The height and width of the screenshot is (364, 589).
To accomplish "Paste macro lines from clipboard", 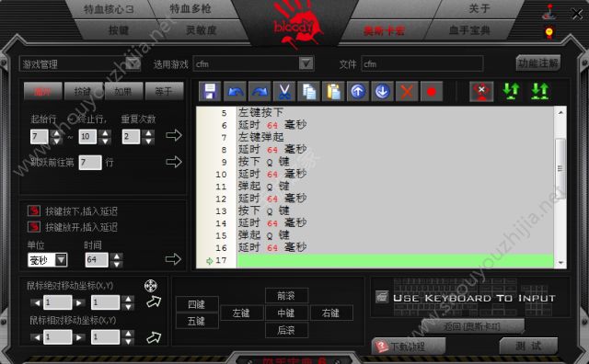I will click(x=333, y=91).
